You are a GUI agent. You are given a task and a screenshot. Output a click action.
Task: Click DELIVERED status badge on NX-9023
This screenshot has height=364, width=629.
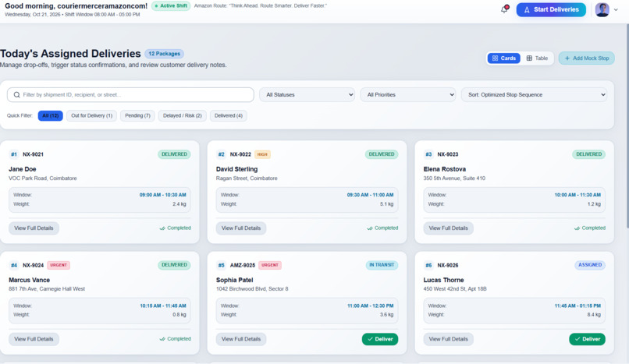click(589, 154)
